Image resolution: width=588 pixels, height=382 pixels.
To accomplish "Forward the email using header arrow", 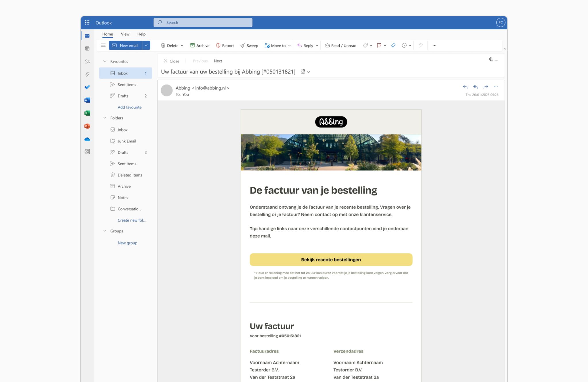I will (x=486, y=87).
